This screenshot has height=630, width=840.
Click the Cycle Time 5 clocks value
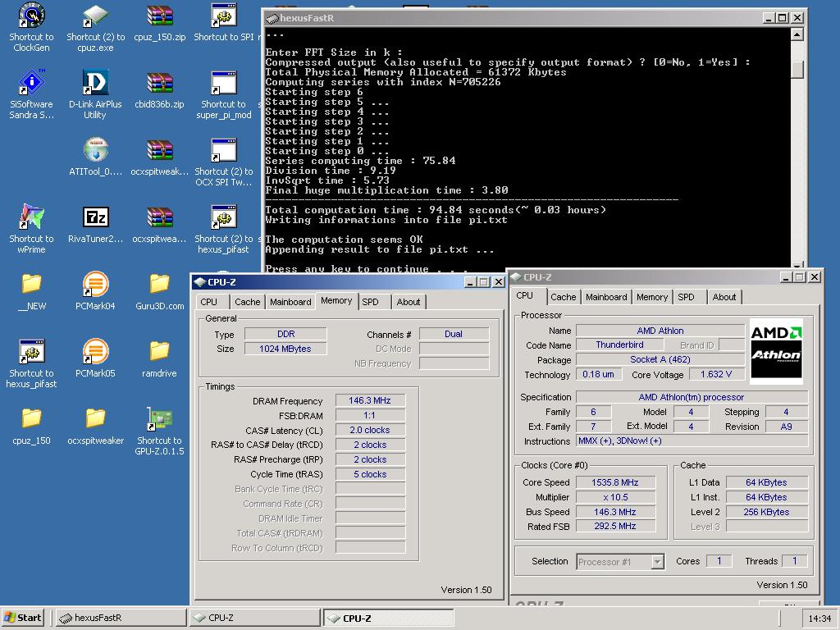[x=370, y=475]
